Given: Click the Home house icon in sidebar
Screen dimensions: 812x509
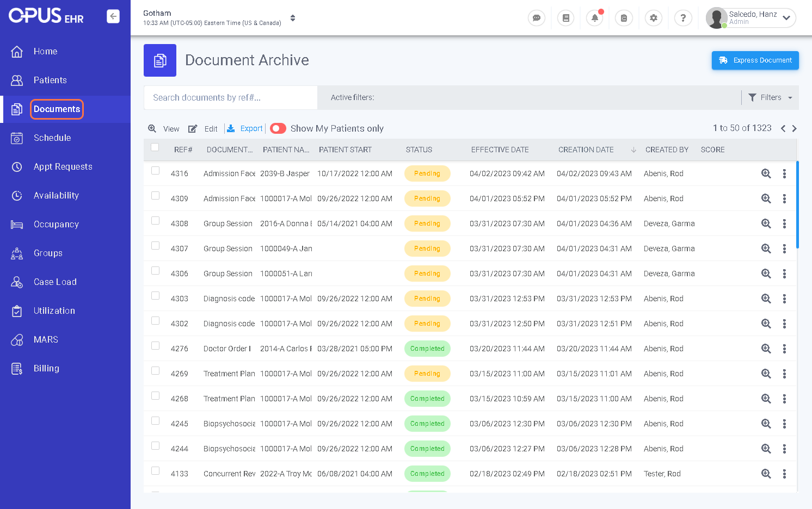Looking at the screenshot, I should [17, 51].
